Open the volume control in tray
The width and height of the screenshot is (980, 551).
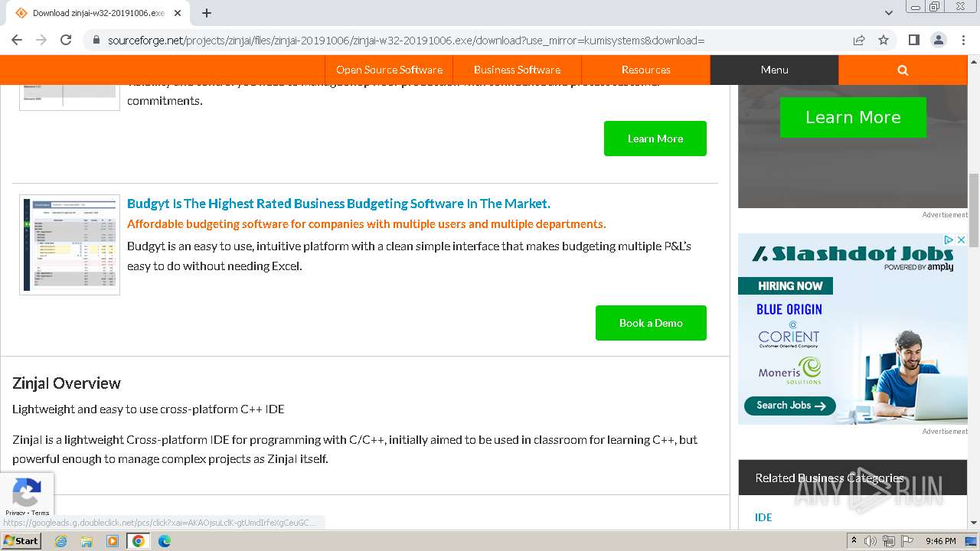871,541
